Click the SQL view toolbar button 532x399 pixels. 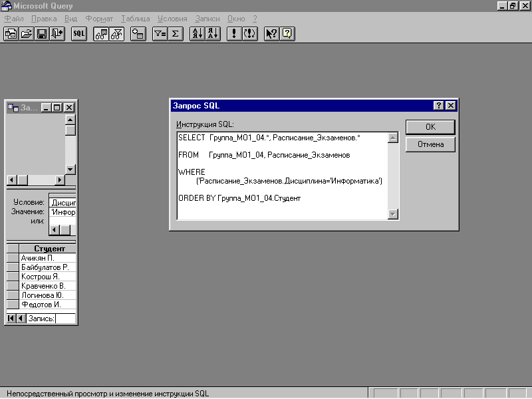click(x=79, y=34)
